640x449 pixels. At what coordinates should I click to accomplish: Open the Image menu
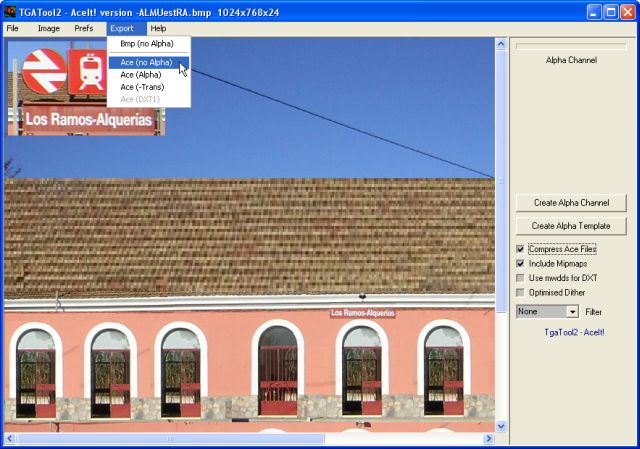tap(49, 28)
